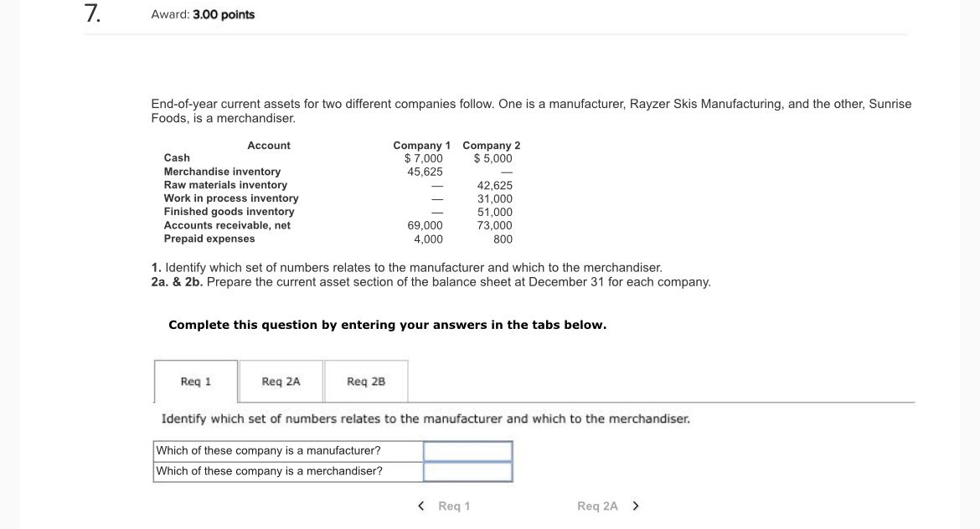Click the Prepaid expenses row label
Screen dimensions: 980x529
(209, 239)
